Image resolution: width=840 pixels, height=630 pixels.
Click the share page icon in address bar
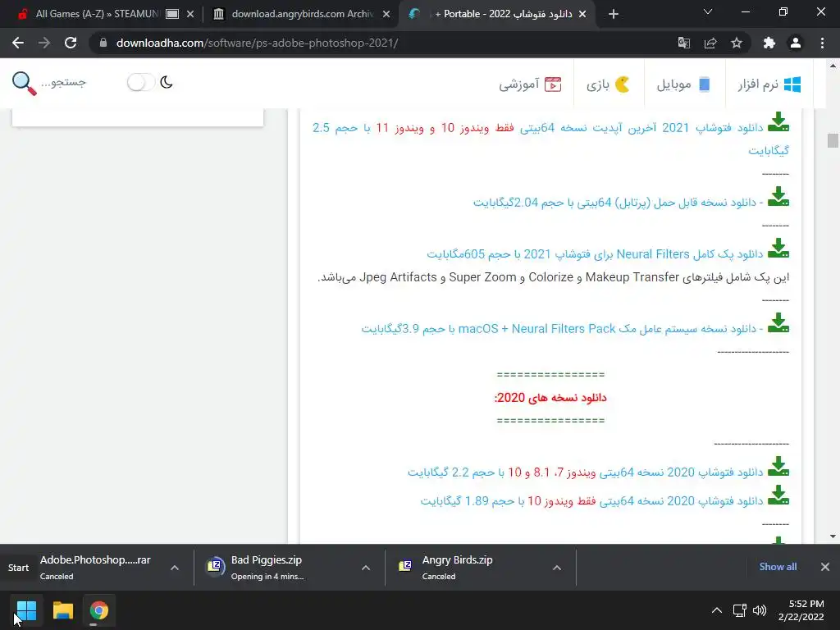tap(710, 43)
